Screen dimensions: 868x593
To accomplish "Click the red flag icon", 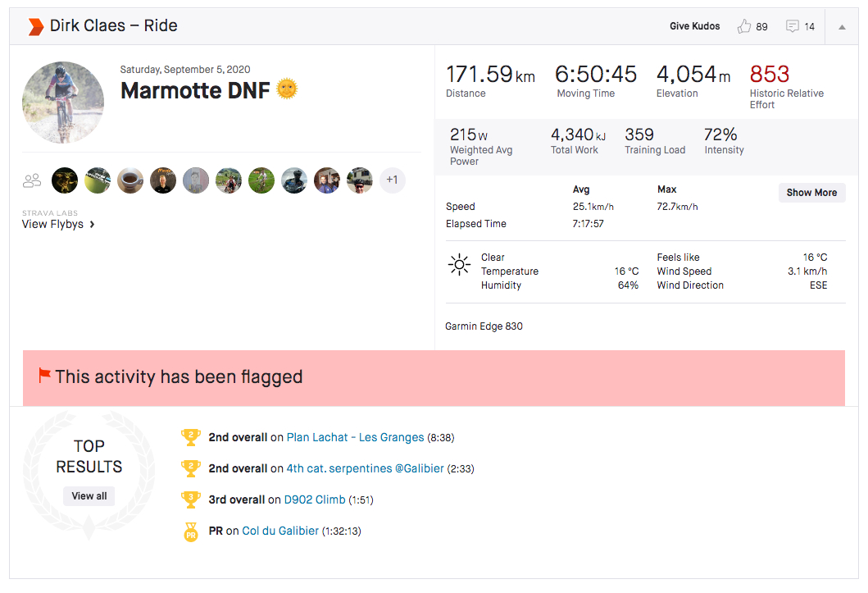I will click(x=44, y=376).
